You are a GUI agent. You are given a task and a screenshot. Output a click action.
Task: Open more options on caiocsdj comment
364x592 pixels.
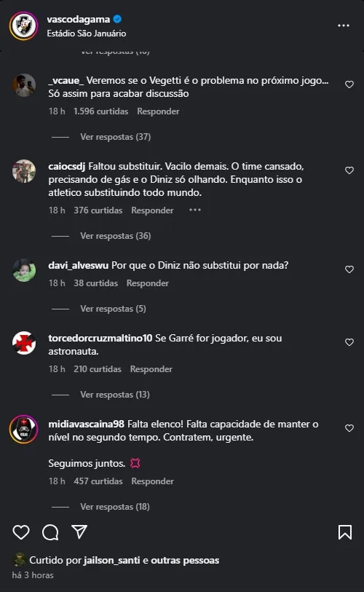(195, 210)
